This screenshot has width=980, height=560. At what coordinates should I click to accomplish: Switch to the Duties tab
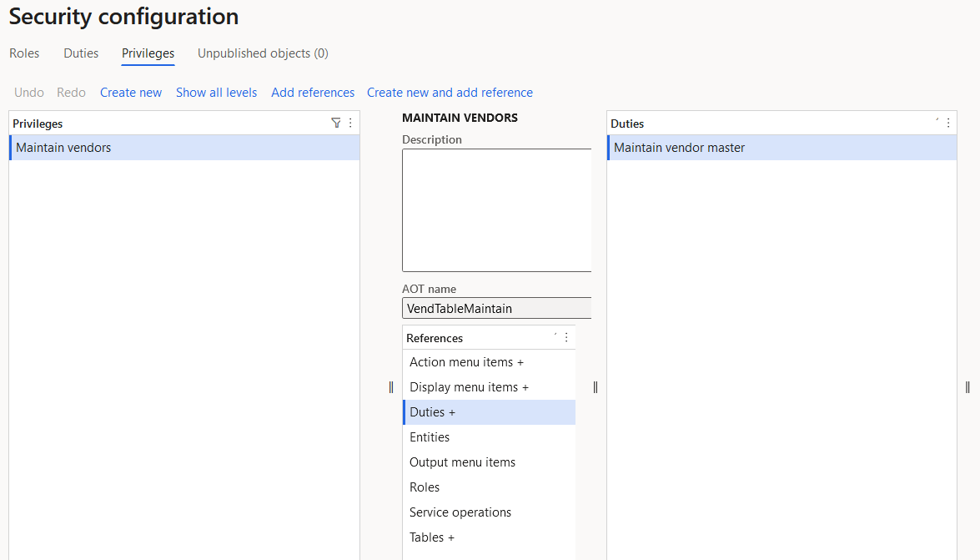[81, 53]
